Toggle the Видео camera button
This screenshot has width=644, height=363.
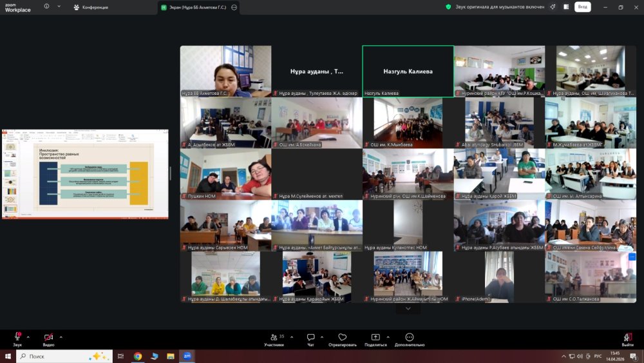pos(48,340)
